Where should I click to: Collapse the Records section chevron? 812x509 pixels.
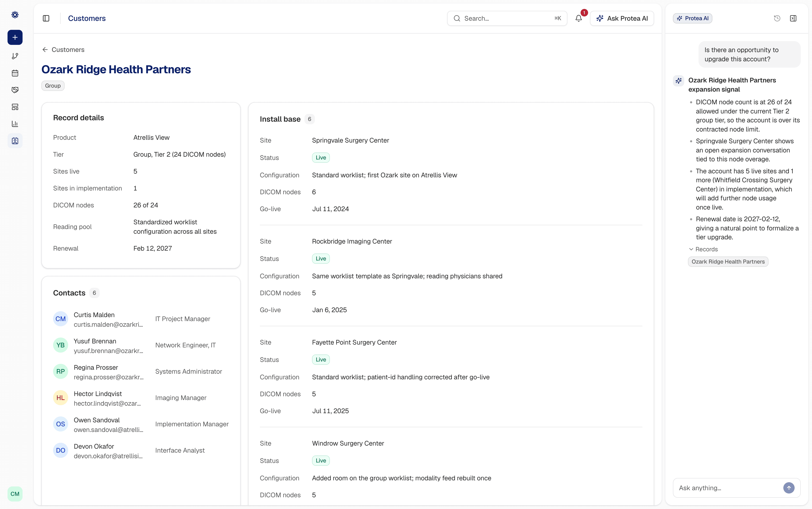[691, 249]
